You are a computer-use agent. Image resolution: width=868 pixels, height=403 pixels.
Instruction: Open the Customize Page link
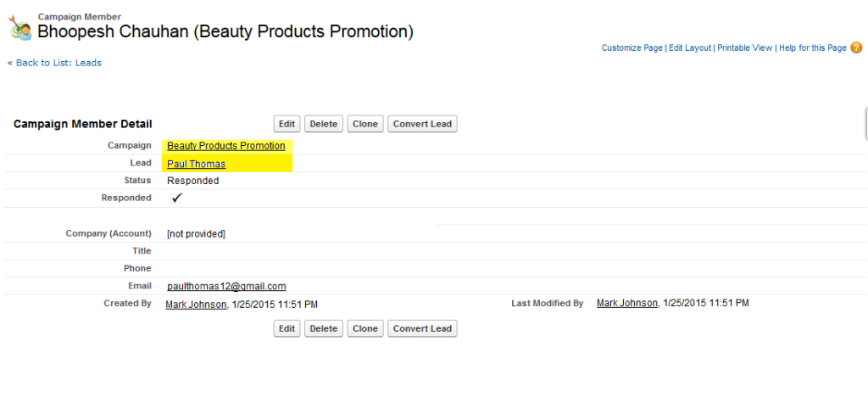(632, 48)
